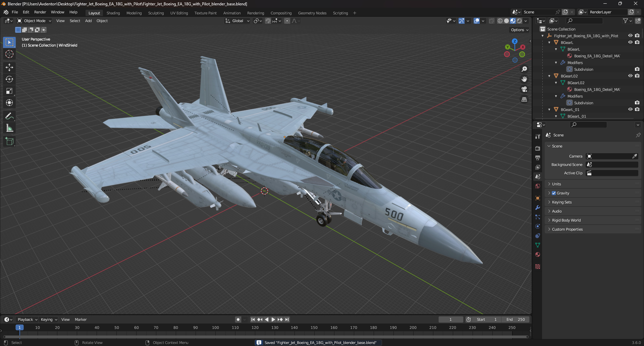The height and width of the screenshot is (346, 644).
Task: Activate the Add Cube tool
Action: coord(9,141)
